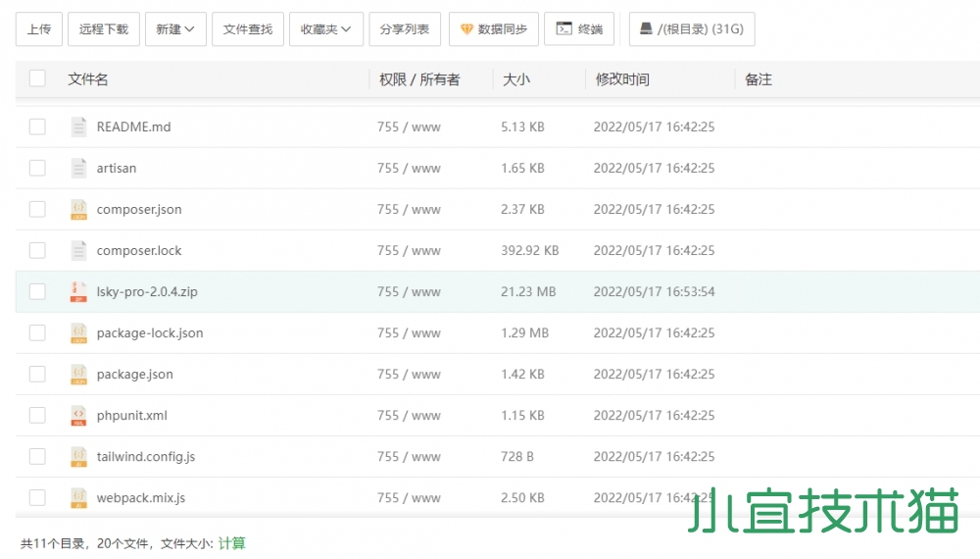Click 755 / www permission of README.md
This screenshot has width=980, height=559.
point(409,127)
